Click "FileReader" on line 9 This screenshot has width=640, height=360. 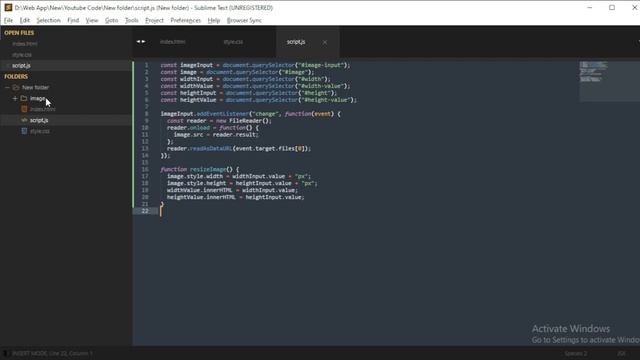245,121
